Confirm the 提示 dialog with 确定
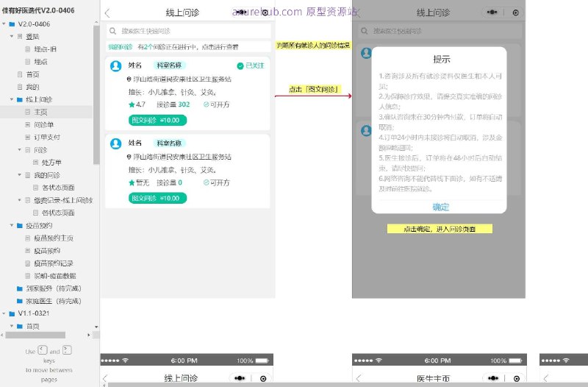 point(440,207)
